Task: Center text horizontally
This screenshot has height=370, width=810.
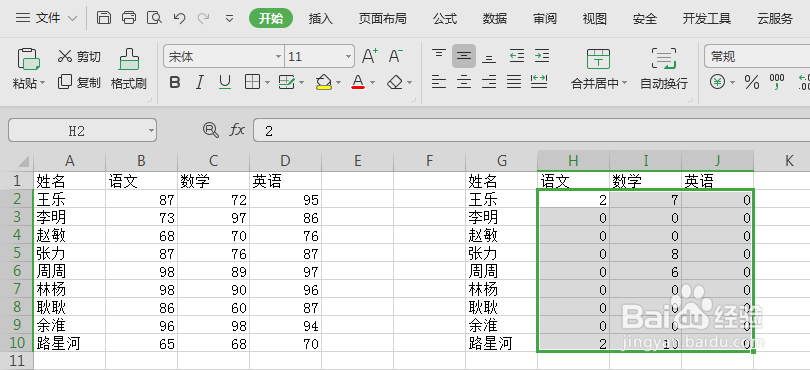Action: pos(464,82)
